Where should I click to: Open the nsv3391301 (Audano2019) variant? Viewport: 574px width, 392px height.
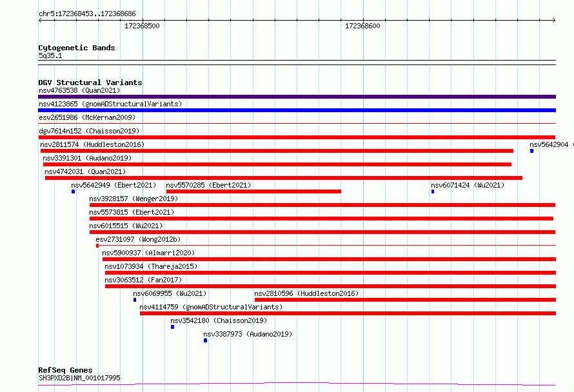tap(87, 158)
